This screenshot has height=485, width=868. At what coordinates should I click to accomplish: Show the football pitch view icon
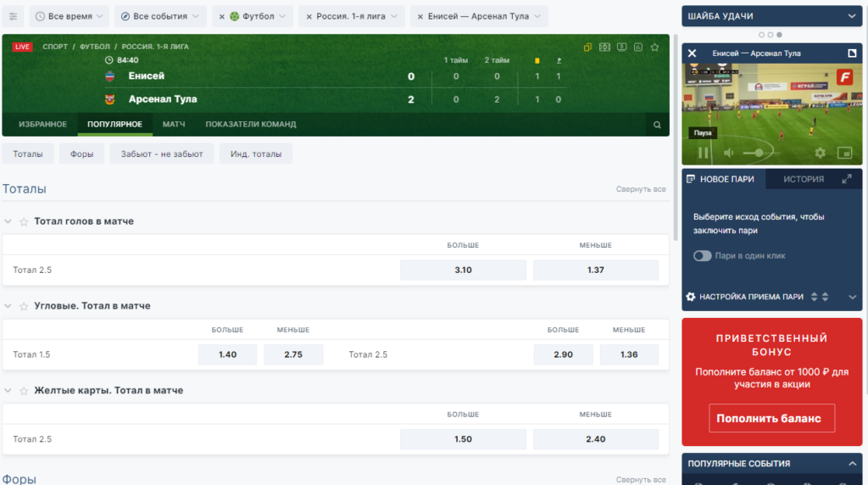(604, 47)
